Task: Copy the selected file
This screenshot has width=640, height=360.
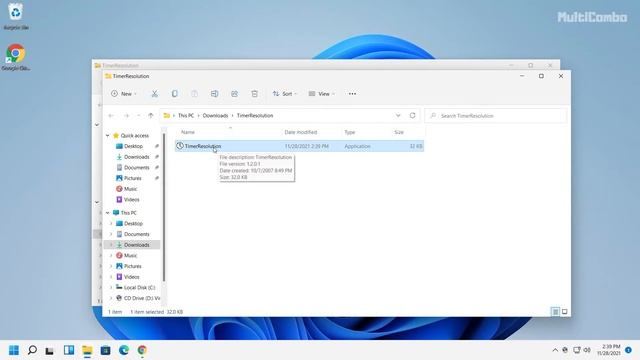Action: 174,94
